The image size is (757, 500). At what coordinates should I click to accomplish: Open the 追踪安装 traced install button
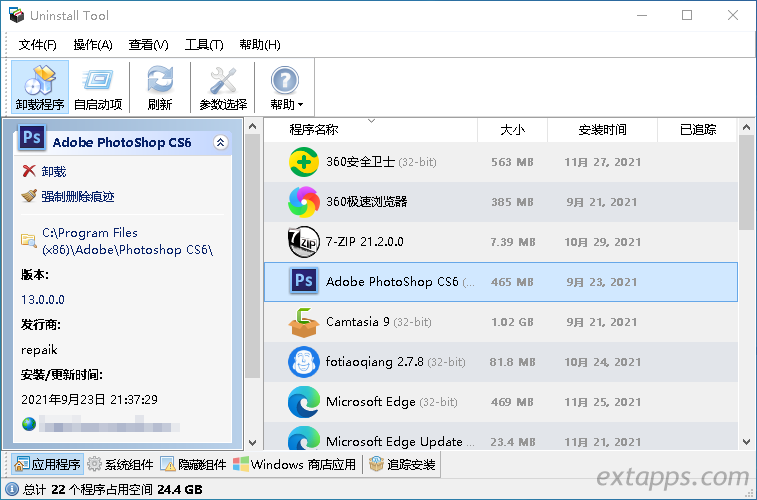[402, 465]
